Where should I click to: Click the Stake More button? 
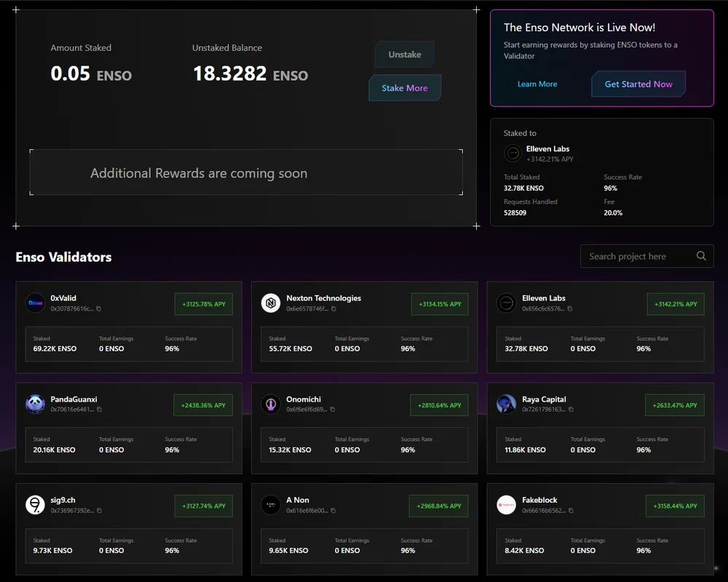(405, 88)
